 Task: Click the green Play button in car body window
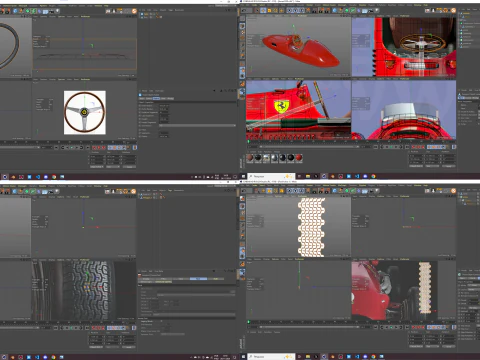391,147
